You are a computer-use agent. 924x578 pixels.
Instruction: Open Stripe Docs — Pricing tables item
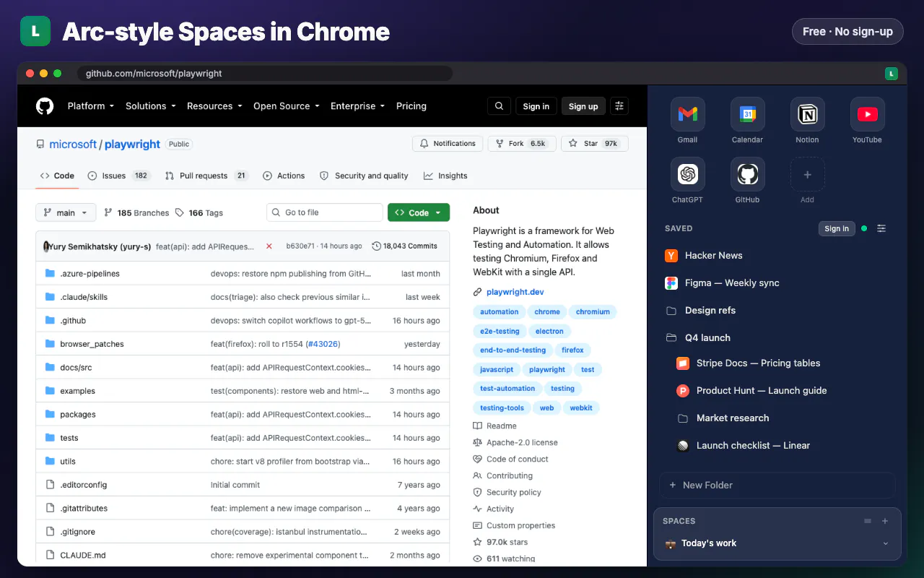pos(783,363)
